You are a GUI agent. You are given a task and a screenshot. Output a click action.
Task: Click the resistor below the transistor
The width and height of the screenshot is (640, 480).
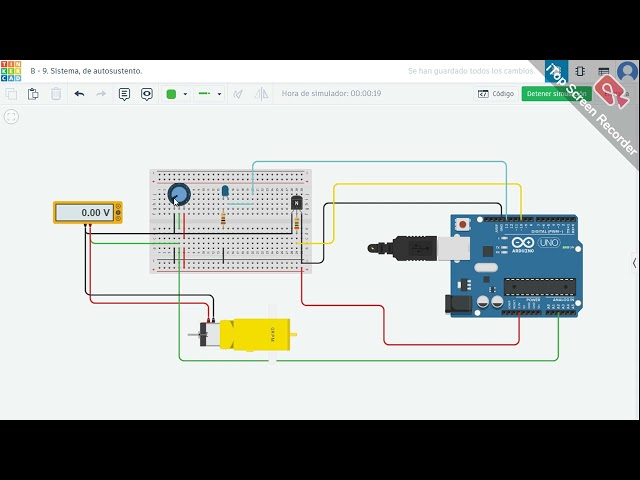[x=297, y=224]
